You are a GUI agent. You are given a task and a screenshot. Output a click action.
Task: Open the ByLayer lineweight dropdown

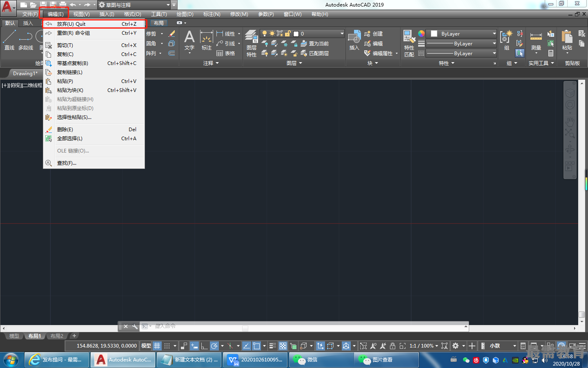pos(462,43)
